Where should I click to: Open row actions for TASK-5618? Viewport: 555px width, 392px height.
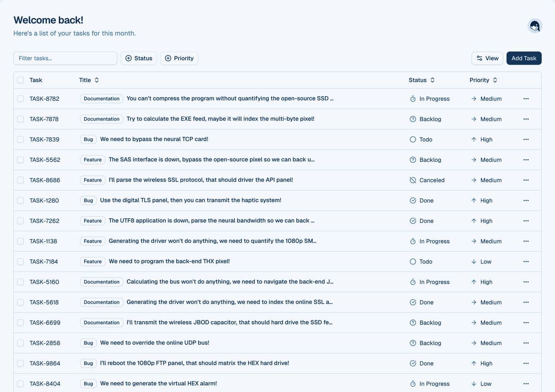pyautogui.click(x=526, y=302)
